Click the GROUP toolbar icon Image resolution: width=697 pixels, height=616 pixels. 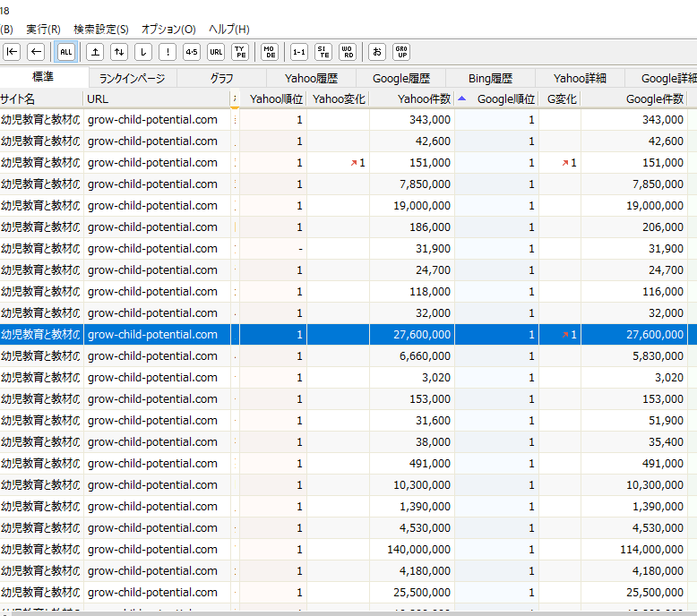coord(401,52)
